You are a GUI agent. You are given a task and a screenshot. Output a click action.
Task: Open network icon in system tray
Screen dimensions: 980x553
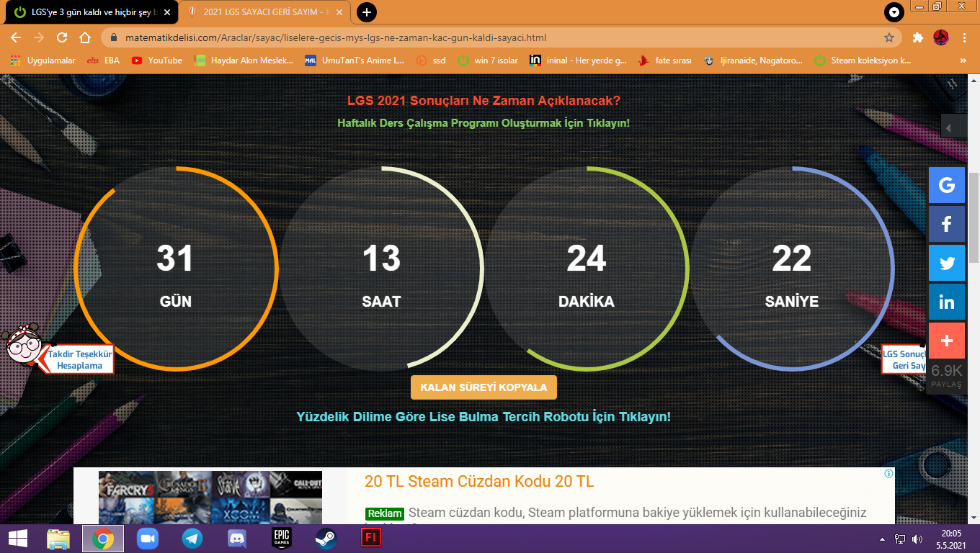click(900, 539)
